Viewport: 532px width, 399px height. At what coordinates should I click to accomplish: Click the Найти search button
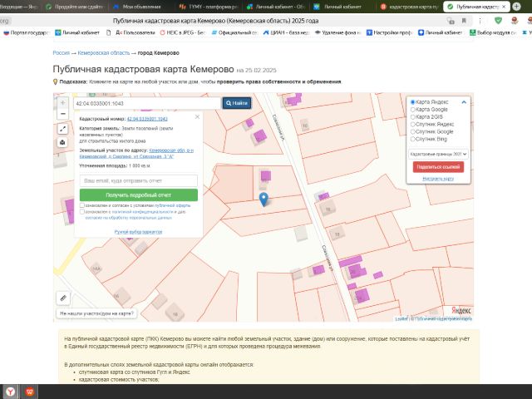237,103
